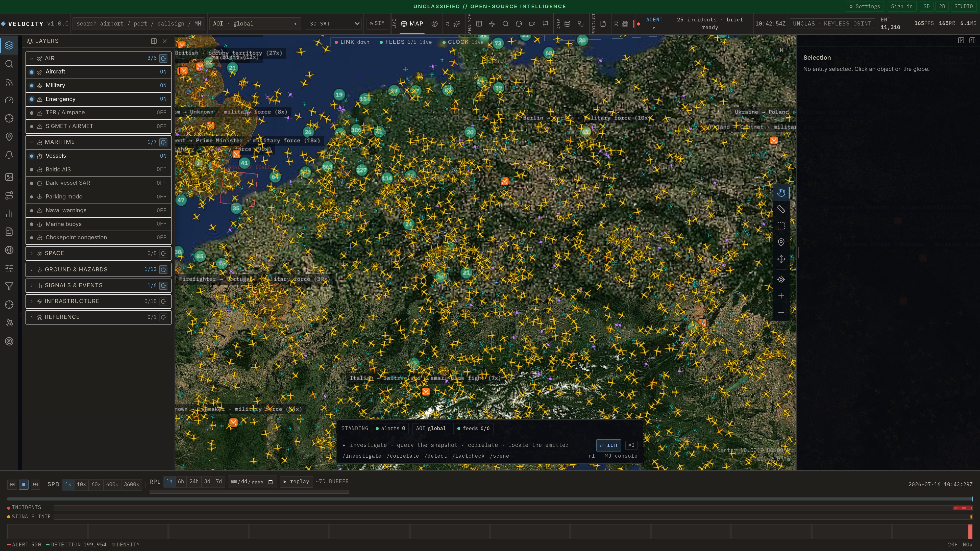The width and height of the screenshot is (980, 551).
Task: Turn on the Baltic AIS layer
Action: [99, 170]
